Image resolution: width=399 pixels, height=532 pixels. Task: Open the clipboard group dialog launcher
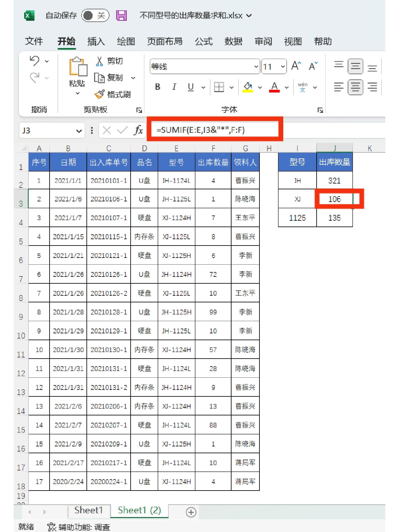click(139, 110)
